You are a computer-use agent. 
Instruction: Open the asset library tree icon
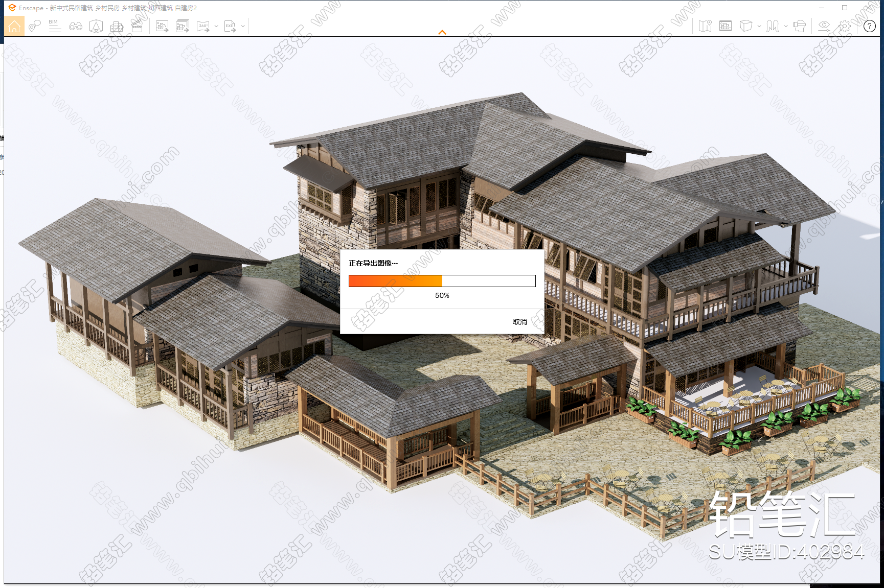click(x=96, y=26)
